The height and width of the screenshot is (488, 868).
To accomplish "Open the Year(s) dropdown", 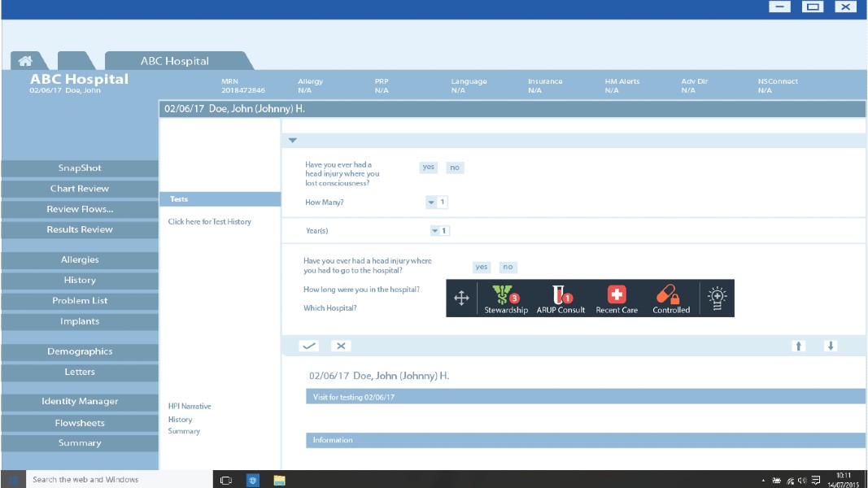I will [433, 231].
